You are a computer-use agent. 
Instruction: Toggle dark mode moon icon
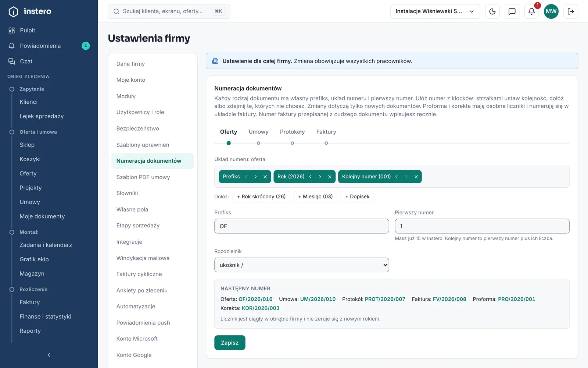click(492, 11)
